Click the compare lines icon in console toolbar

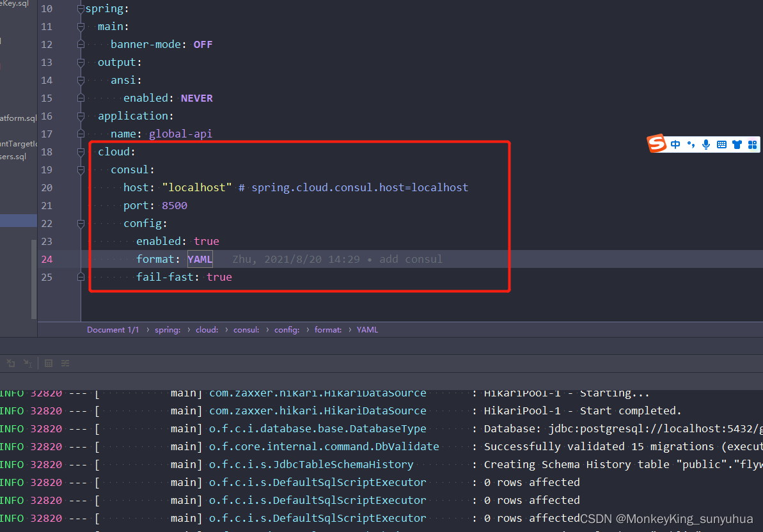(x=65, y=363)
